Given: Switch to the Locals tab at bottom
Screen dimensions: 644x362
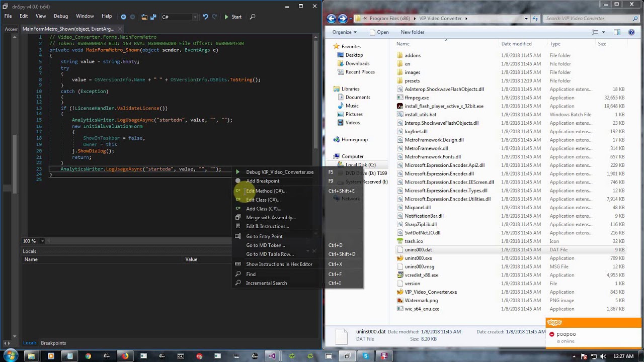Looking at the screenshot, I should (x=30, y=343).
